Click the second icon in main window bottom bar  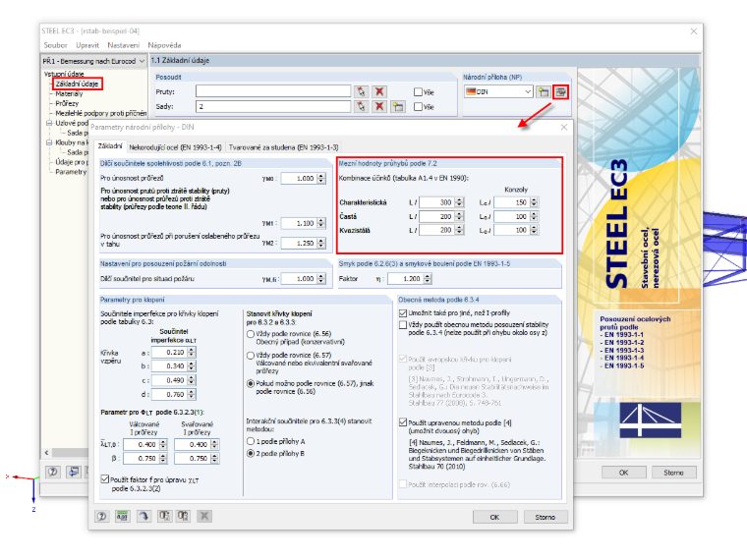click(74, 472)
